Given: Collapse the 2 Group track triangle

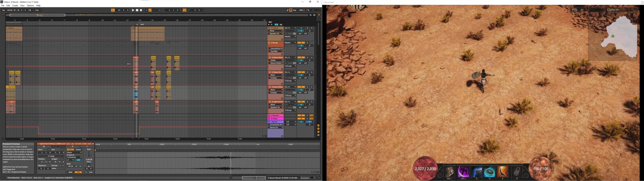Looking at the screenshot, I should (270, 43).
